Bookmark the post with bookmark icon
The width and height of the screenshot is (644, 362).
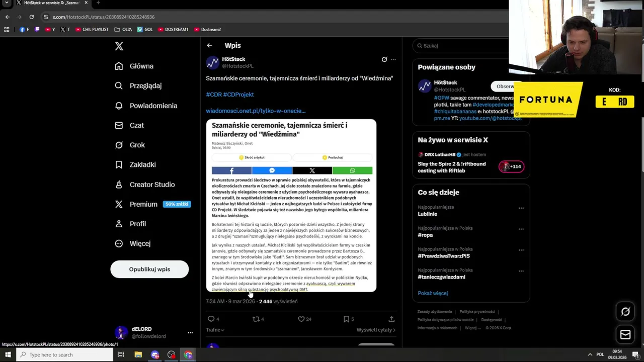[346, 319]
